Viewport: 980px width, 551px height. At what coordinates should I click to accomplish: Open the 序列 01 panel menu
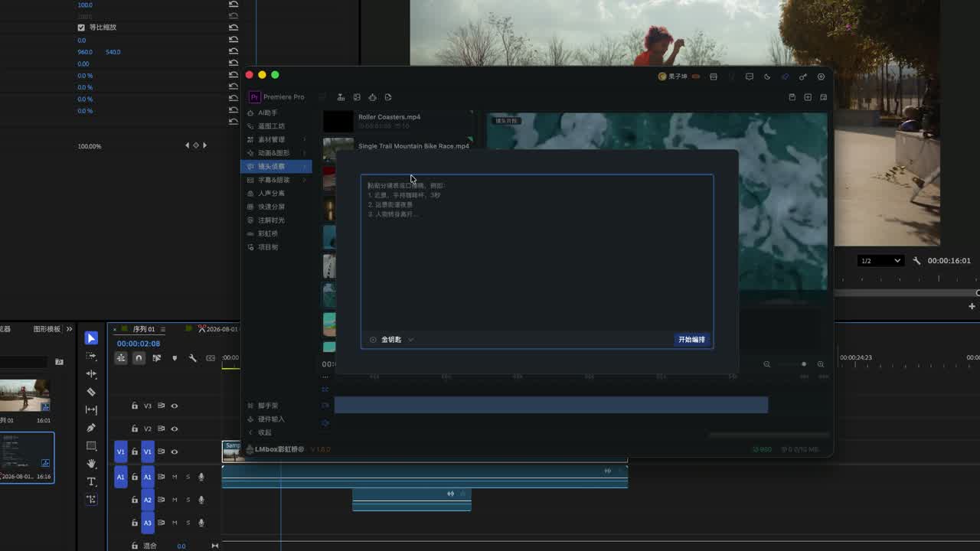click(x=162, y=329)
